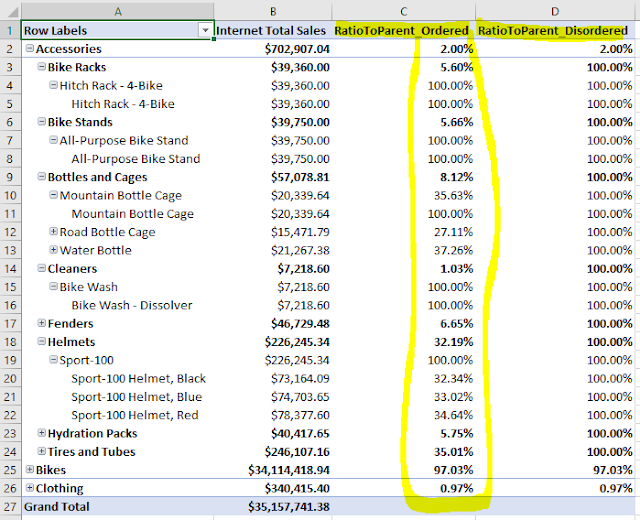640x520 pixels.
Task: Expand the Hydration Packs category
Action: click(x=41, y=433)
